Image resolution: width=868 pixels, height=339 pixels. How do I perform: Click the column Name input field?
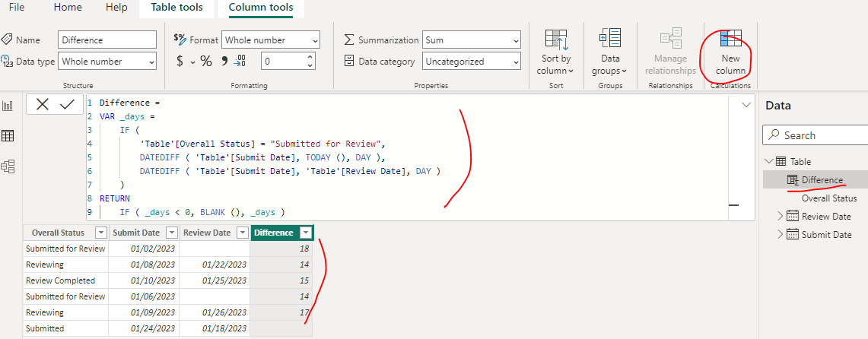pos(107,40)
